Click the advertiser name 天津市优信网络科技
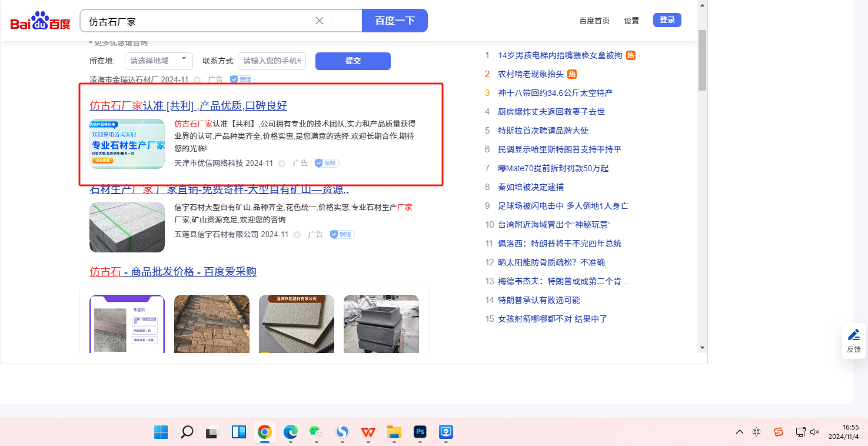This screenshot has height=446, width=868. point(209,163)
